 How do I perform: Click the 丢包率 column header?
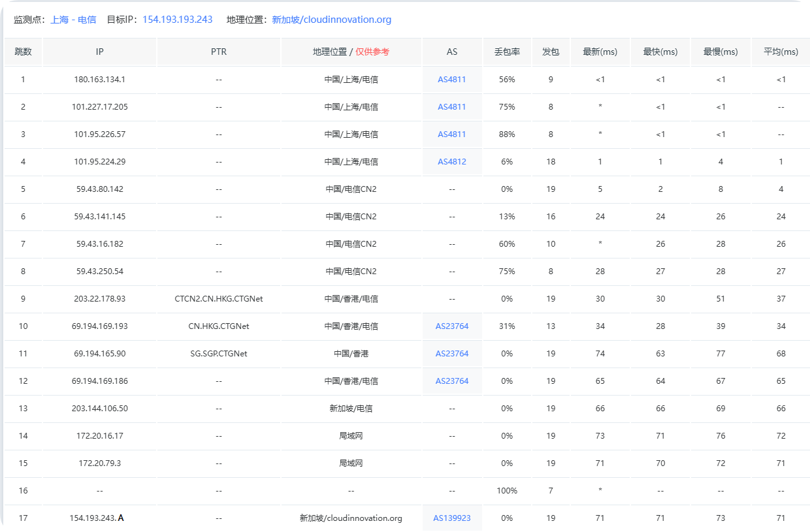507,52
